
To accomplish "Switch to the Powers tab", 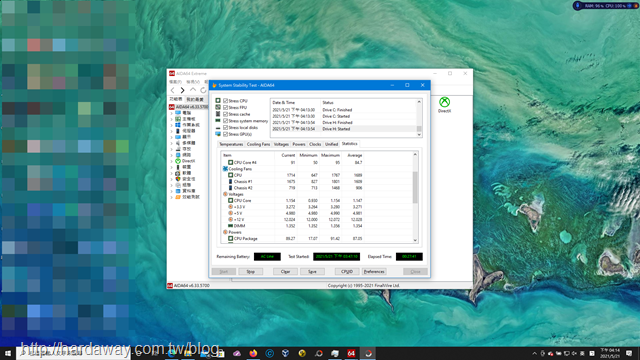I will pos(299,144).
